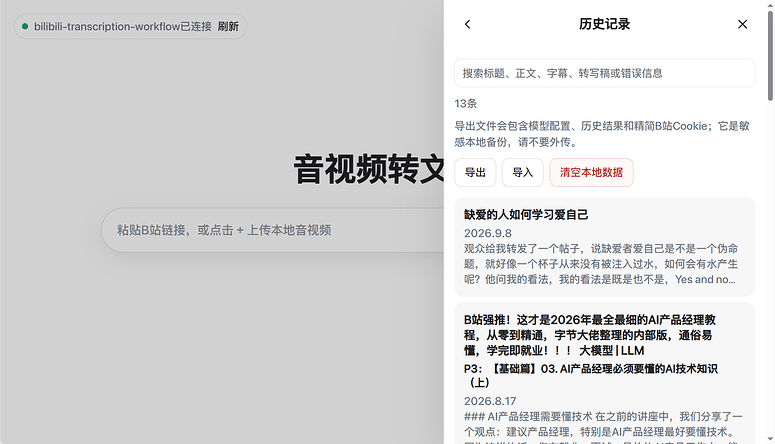Select the P3 基础篇 03 subtitle line
This screenshot has width=775, height=444.
point(591,375)
